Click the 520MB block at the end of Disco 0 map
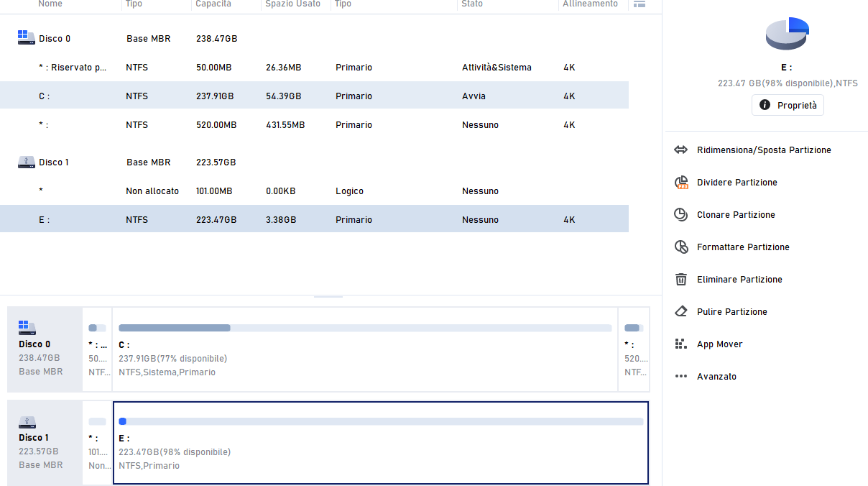Screen dimensions: 868x486 pyautogui.click(x=634, y=349)
